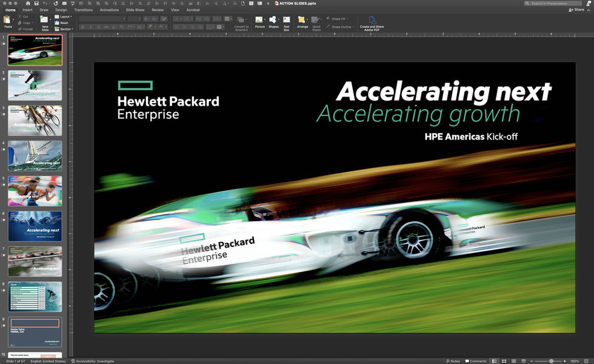
Task: Open the Draw tab
Action: click(x=44, y=10)
